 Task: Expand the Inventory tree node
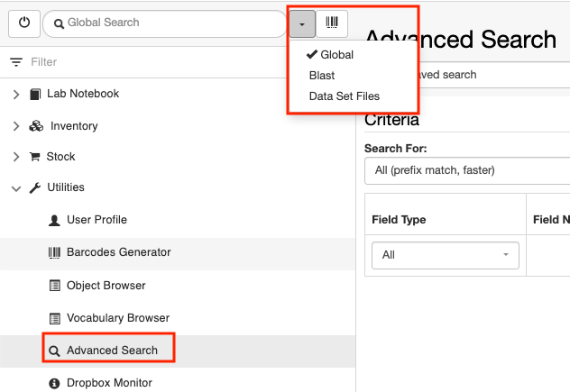click(16, 126)
